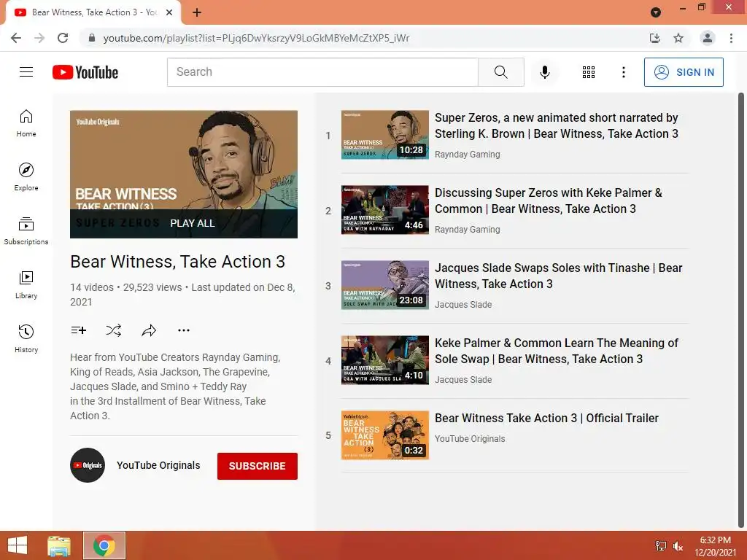Click PLAY ALL on playlist cover
Screen dimensions: 747x560
(192, 223)
